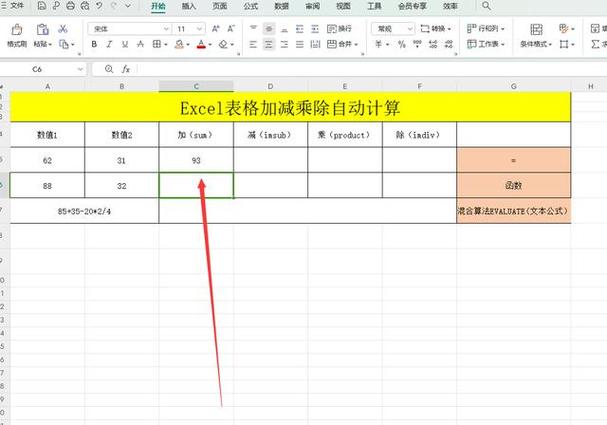Apply the fill color bucket

coord(179,44)
